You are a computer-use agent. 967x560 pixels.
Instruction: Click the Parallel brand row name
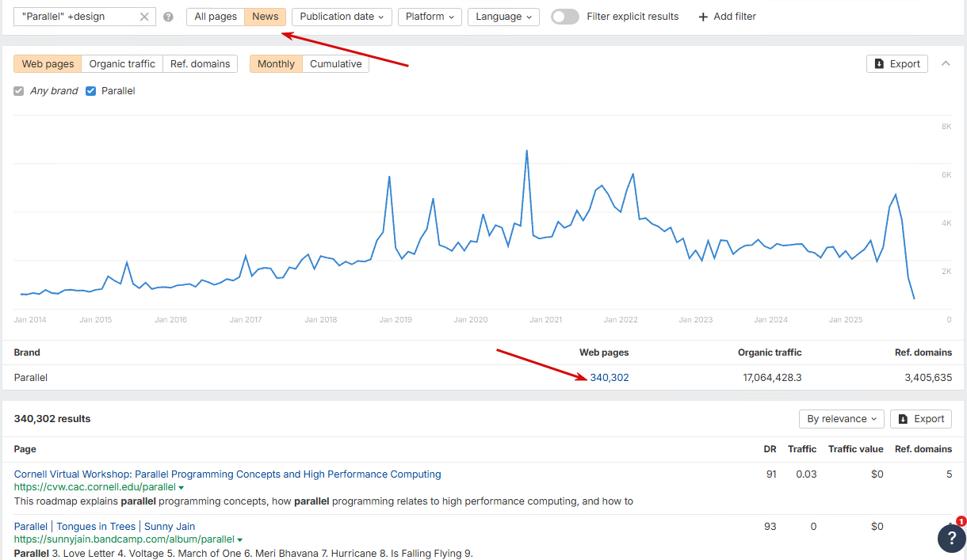pos(31,378)
